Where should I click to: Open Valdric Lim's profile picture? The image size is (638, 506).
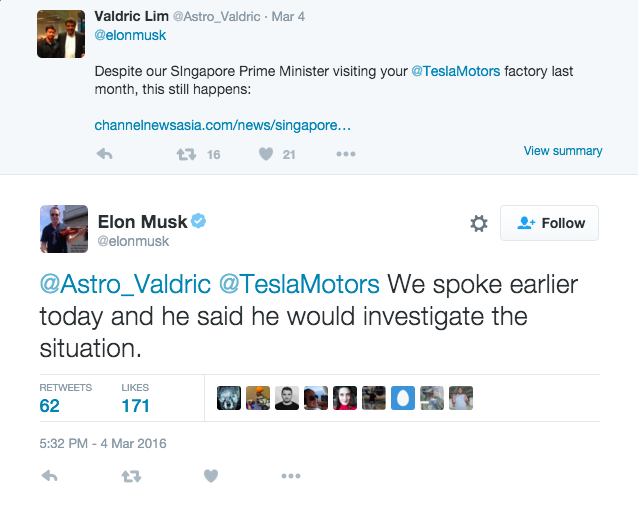tap(61, 33)
